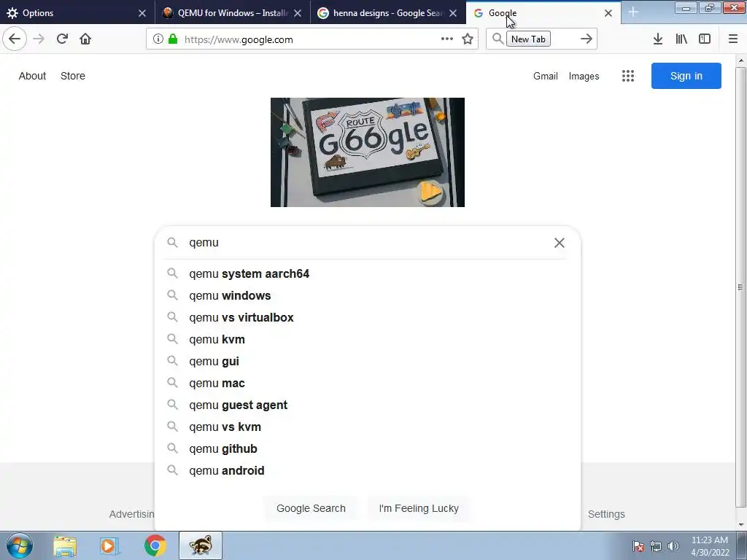Show the sidebars panel
This screenshot has width=747, height=560.
705,39
